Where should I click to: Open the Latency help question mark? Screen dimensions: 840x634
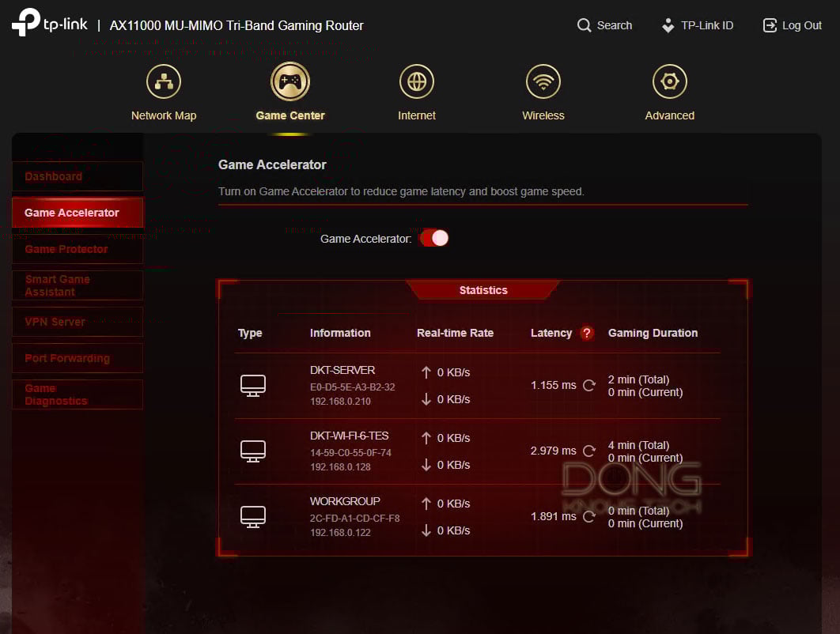[x=587, y=333]
